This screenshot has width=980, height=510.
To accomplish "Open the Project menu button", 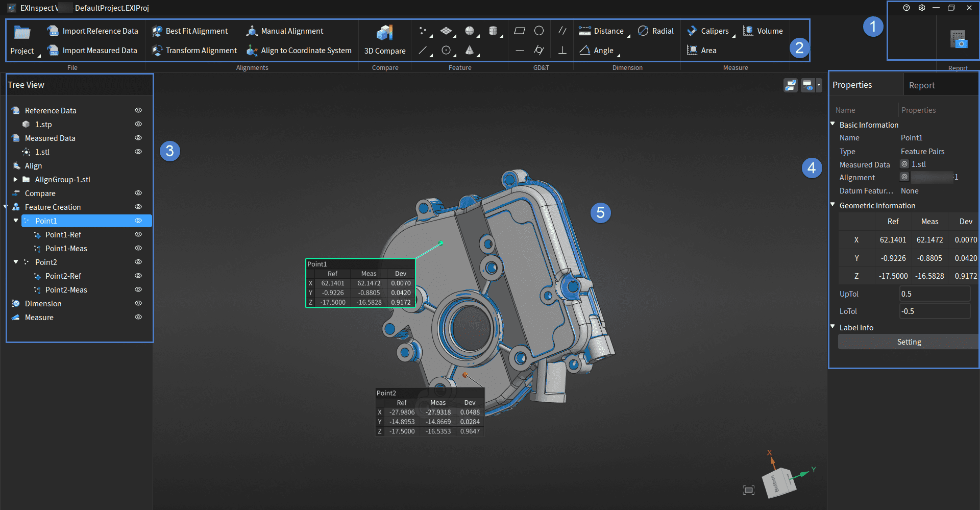I will coord(22,40).
